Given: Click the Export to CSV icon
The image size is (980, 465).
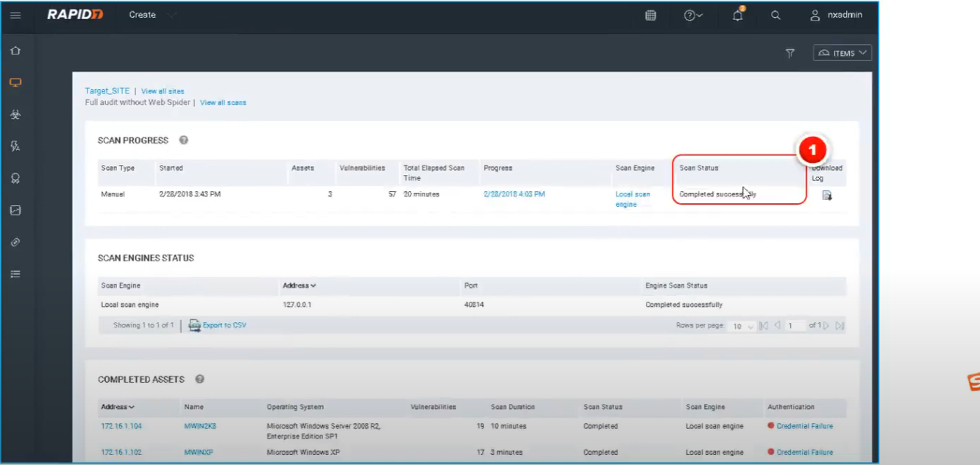Looking at the screenshot, I should [194, 325].
